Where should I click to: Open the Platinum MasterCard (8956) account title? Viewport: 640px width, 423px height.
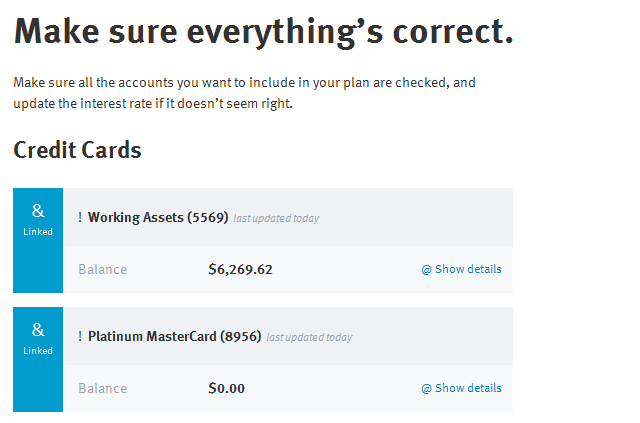click(x=174, y=336)
